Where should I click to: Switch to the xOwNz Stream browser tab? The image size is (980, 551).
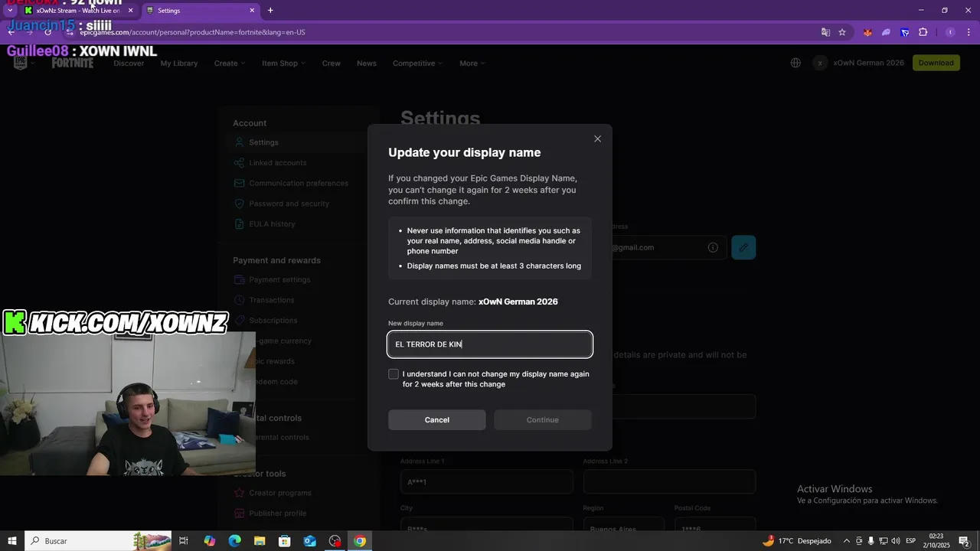[x=77, y=11]
